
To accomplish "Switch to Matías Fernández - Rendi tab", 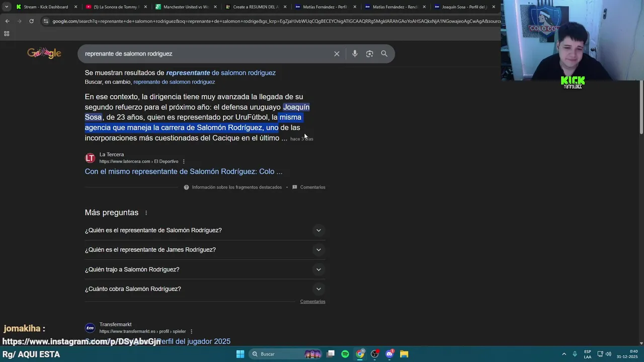I will tap(395, 7).
